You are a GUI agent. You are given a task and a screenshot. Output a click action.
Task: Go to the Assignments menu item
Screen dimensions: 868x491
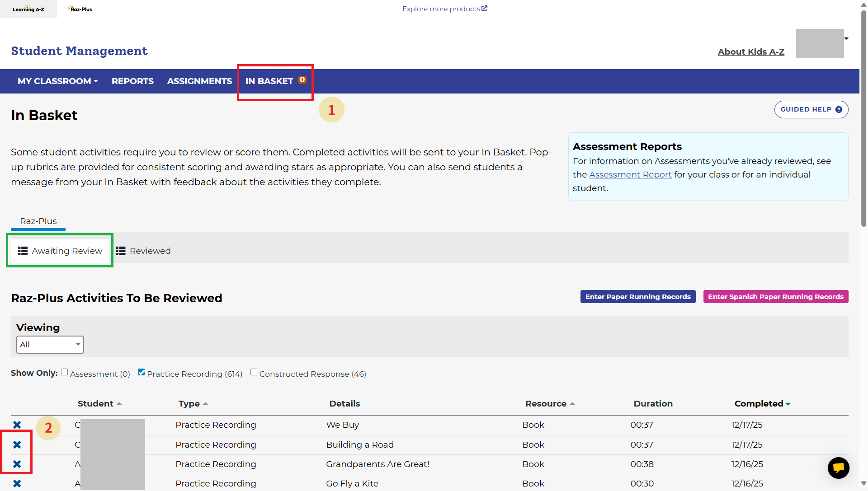[x=199, y=81]
